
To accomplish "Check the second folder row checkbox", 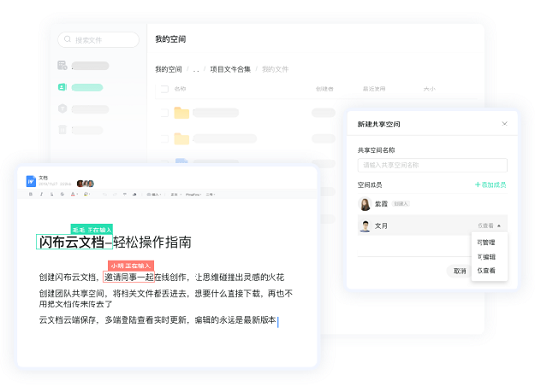I will pos(164,139).
